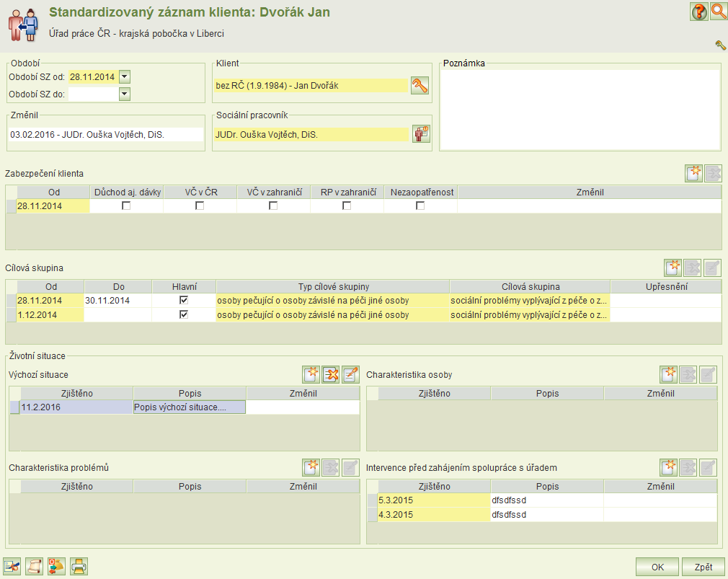Click the 'Upřesnění' column header
Screen dimensions: 728x579
[x=666, y=286]
